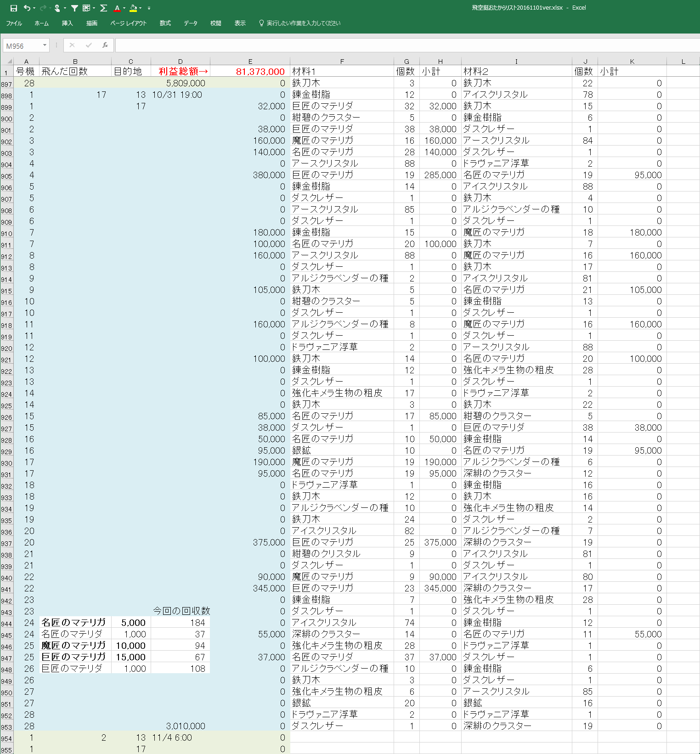Click the Touch/Mouse mode hand icon
Viewport: 700px width, 754px height.
click(57, 8)
